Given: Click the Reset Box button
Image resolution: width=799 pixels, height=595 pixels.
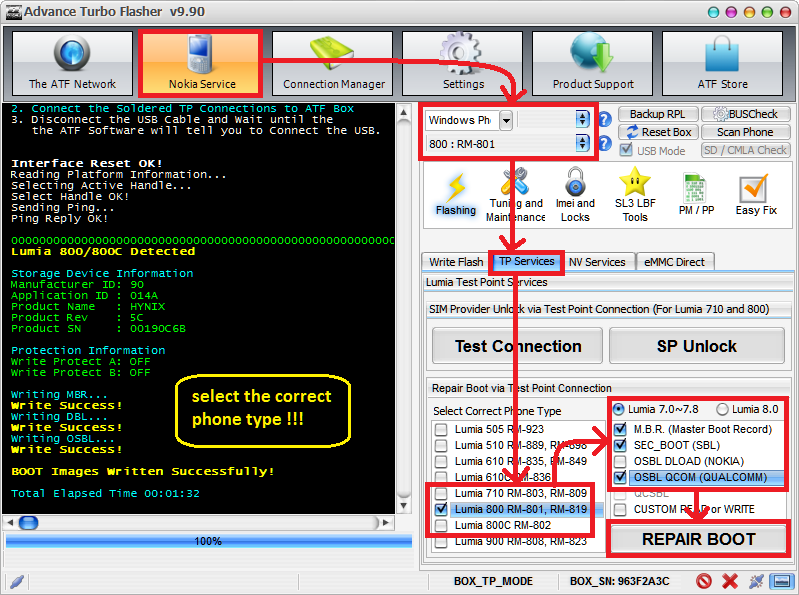Looking at the screenshot, I should [x=657, y=132].
